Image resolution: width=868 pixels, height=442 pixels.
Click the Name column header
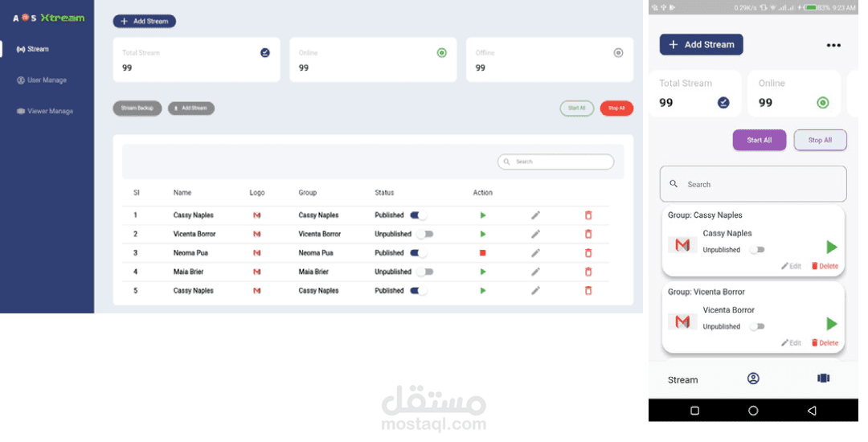point(182,193)
